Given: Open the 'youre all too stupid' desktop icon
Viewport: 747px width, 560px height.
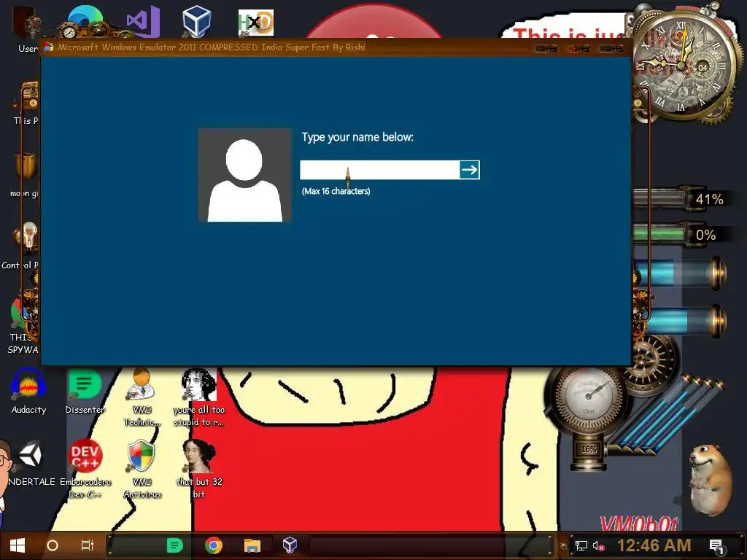Looking at the screenshot, I should pos(198,397).
